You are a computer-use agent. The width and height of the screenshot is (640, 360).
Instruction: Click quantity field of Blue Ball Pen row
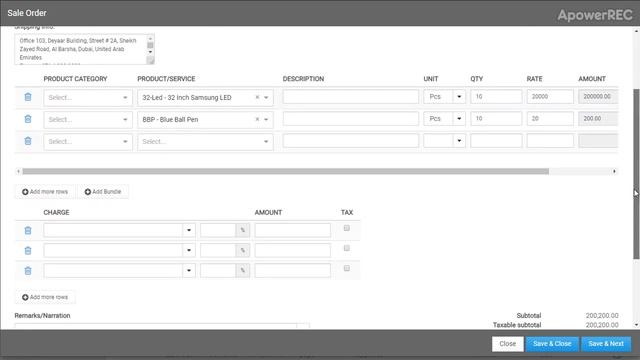[x=496, y=119]
